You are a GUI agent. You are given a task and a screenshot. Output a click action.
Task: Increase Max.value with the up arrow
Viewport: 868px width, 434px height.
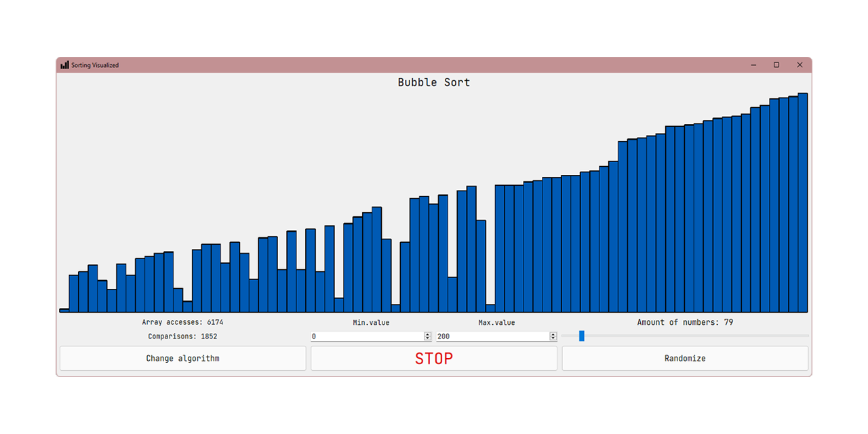tap(553, 334)
